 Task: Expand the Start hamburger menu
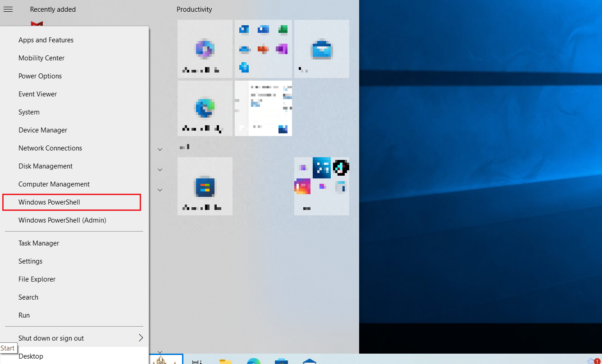(8, 9)
